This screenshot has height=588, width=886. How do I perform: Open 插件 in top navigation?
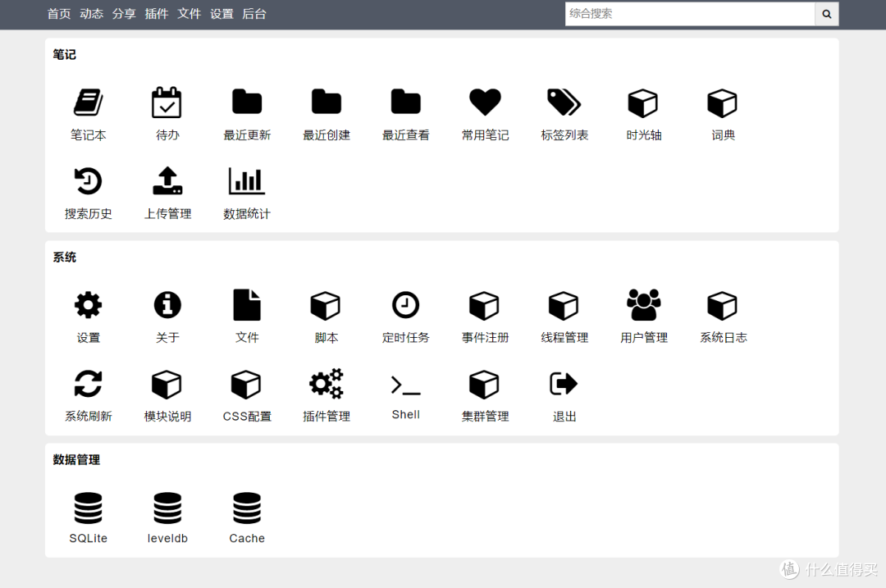(x=157, y=14)
